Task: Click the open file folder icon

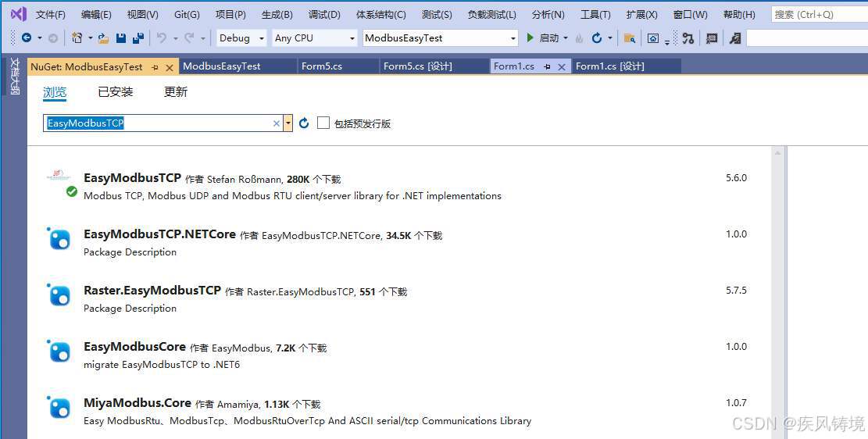Action: [103, 38]
